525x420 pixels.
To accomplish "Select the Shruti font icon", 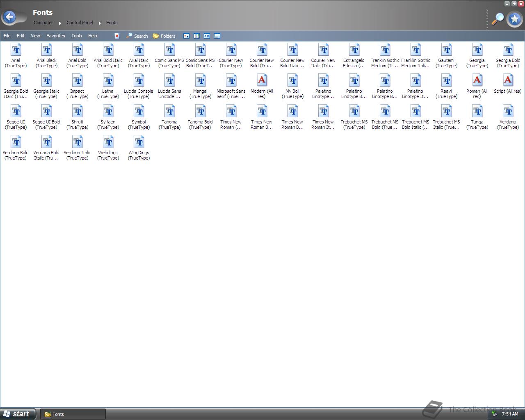I will (x=77, y=117).
